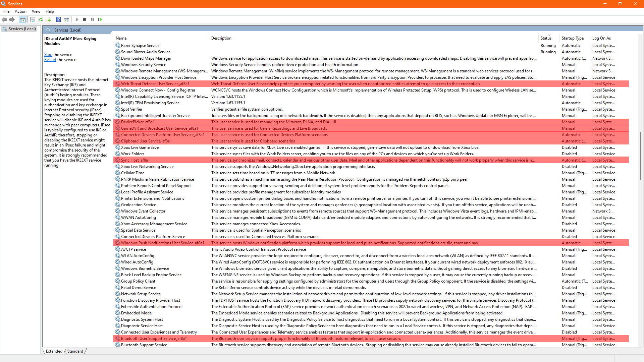Click the Stop Service square icon
The height and width of the screenshot is (362, 644).
point(85,19)
